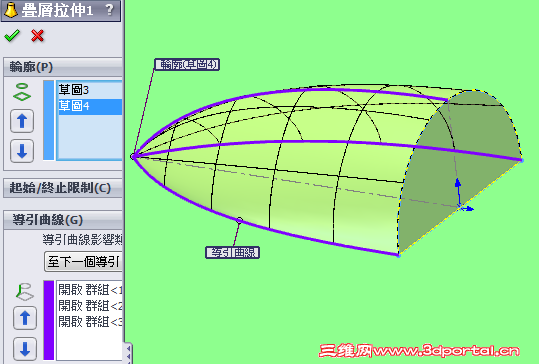
Task: Click the profile selection icon
Action: (x=22, y=92)
